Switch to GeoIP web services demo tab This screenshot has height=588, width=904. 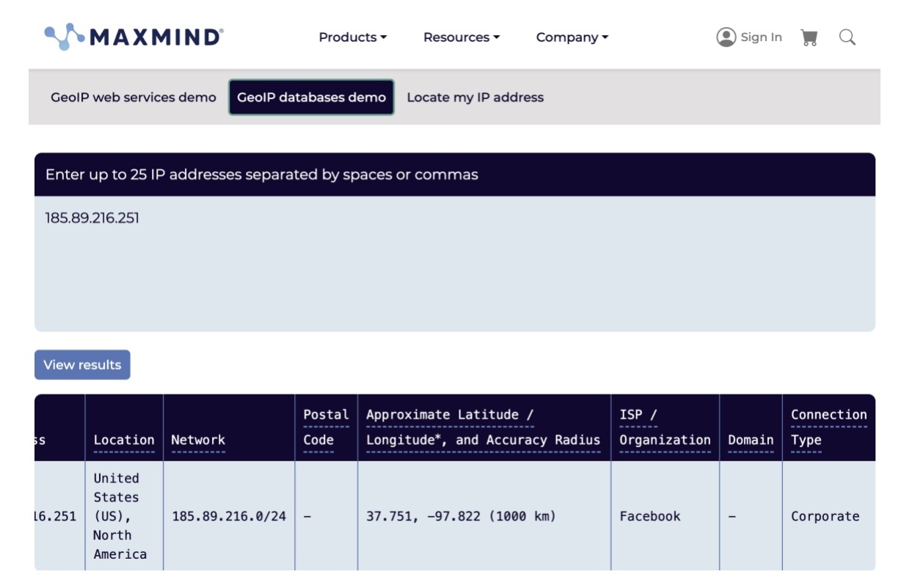click(x=134, y=98)
